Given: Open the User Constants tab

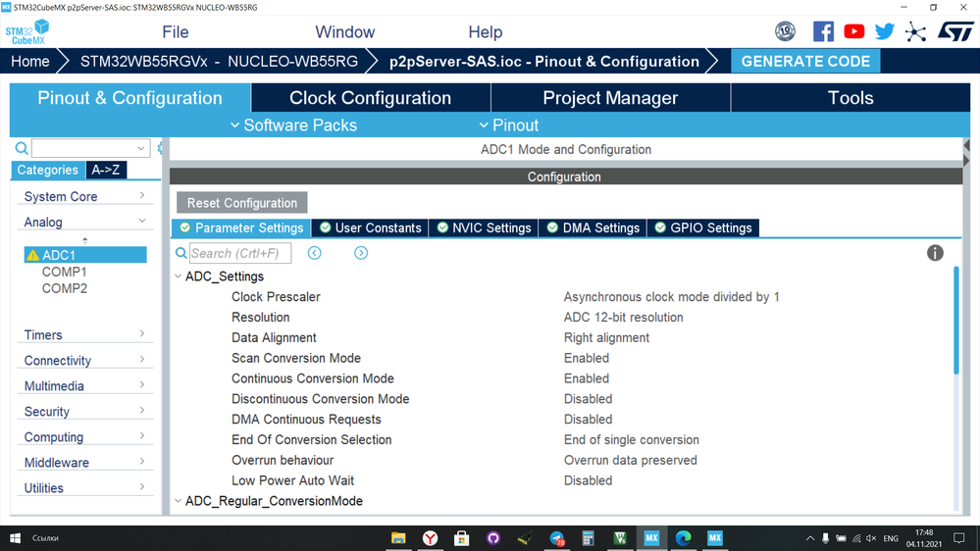Looking at the screenshot, I should pos(370,228).
